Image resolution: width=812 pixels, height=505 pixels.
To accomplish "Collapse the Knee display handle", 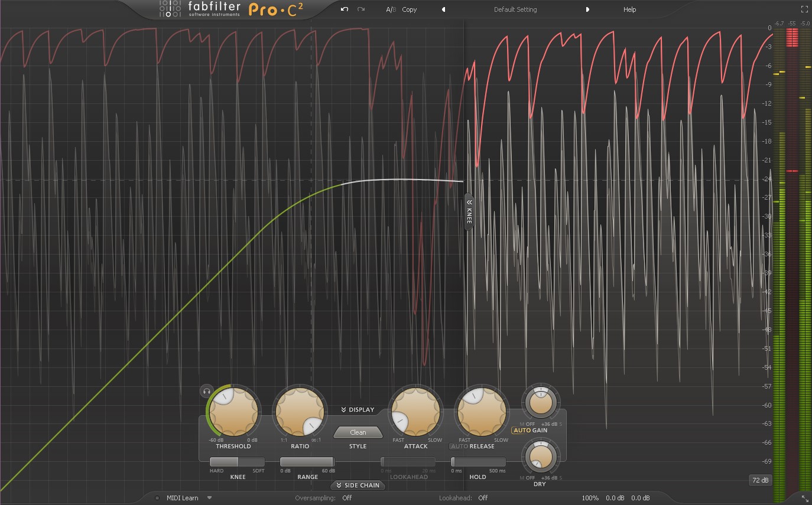I will (469, 211).
